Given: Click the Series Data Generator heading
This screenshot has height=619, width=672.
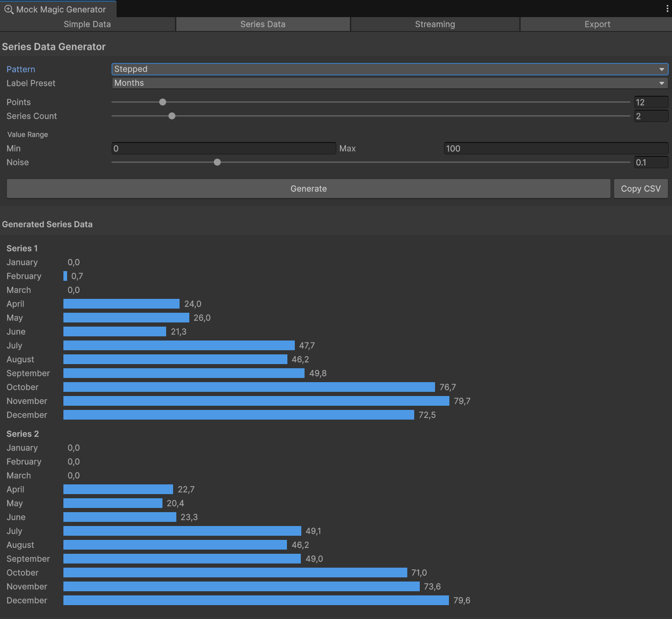Looking at the screenshot, I should (54, 46).
